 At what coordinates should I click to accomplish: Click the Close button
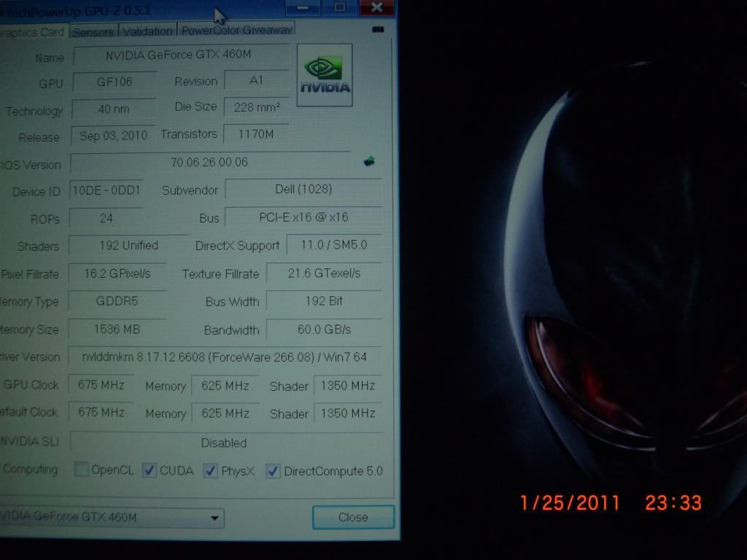(x=353, y=517)
